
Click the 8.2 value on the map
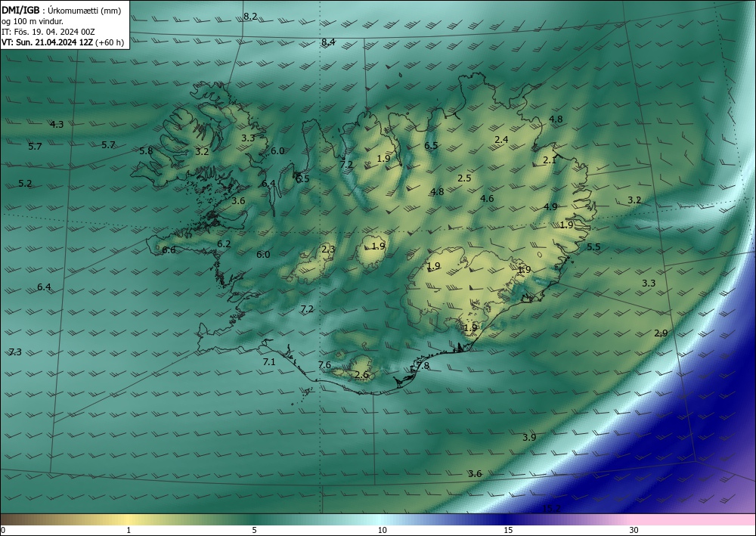click(x=250, y=17)
